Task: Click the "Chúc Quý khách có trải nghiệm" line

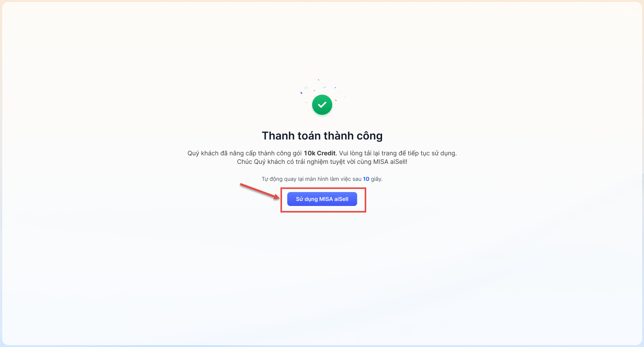Action: (x=280, y=162)
